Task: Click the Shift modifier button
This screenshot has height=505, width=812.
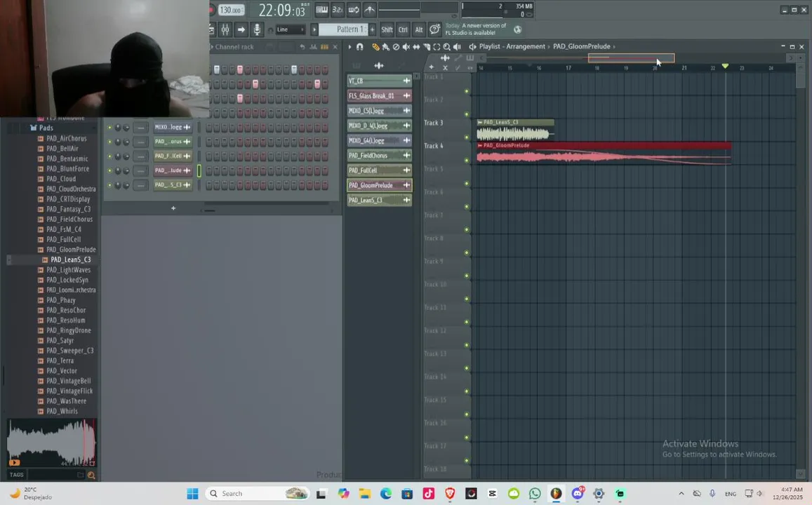Action: pos(387,29)
